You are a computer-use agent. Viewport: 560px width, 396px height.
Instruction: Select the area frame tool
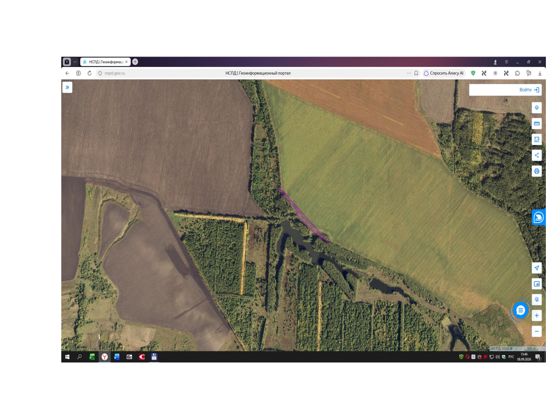point(536,140)
